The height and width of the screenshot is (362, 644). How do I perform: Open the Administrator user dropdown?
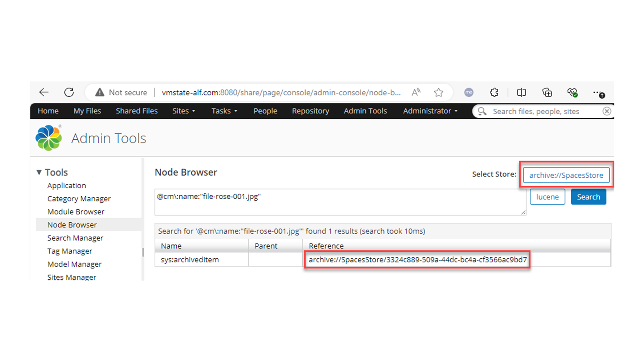pyautogui.click(x=430, y=111)
